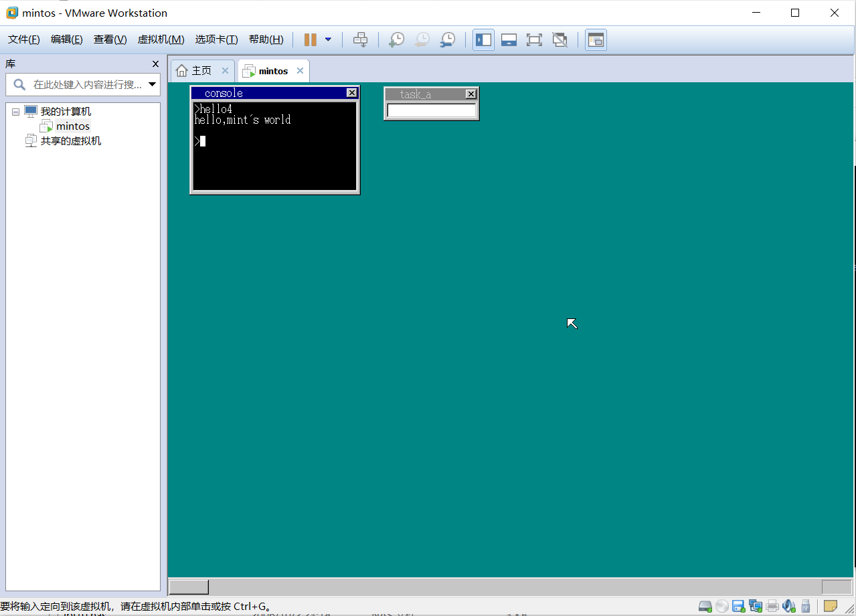
Task: Click the send Ctrl+Alt+Del icon
Action: [360, 39]
